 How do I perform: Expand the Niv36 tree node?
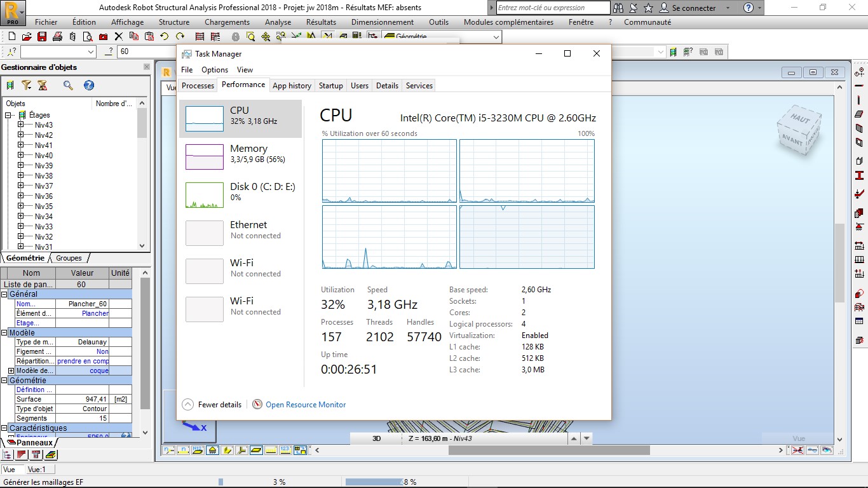point(20,196)
